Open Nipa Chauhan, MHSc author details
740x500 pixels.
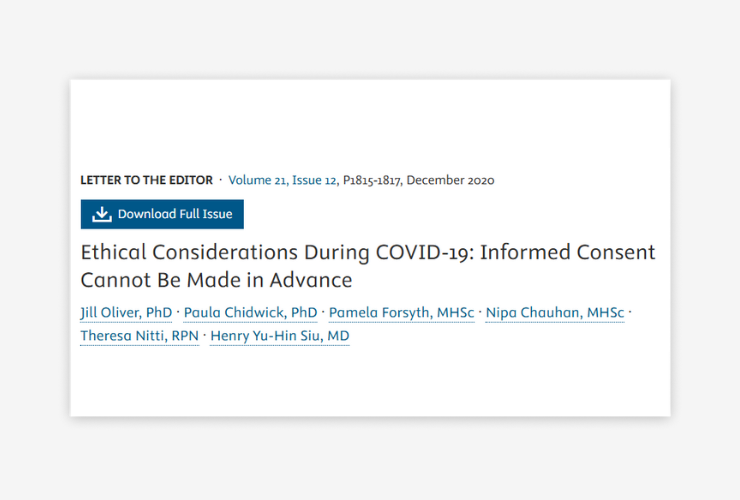tap(555, 313)
